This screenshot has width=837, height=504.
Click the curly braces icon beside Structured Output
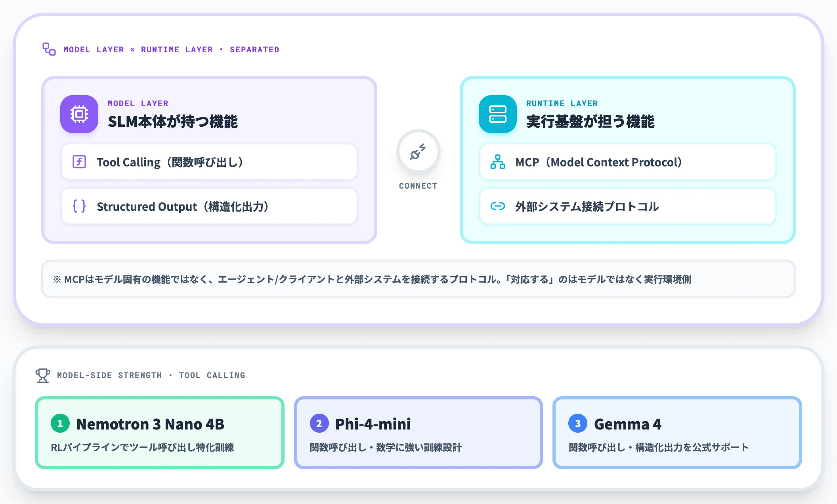[x=79, y=206]
